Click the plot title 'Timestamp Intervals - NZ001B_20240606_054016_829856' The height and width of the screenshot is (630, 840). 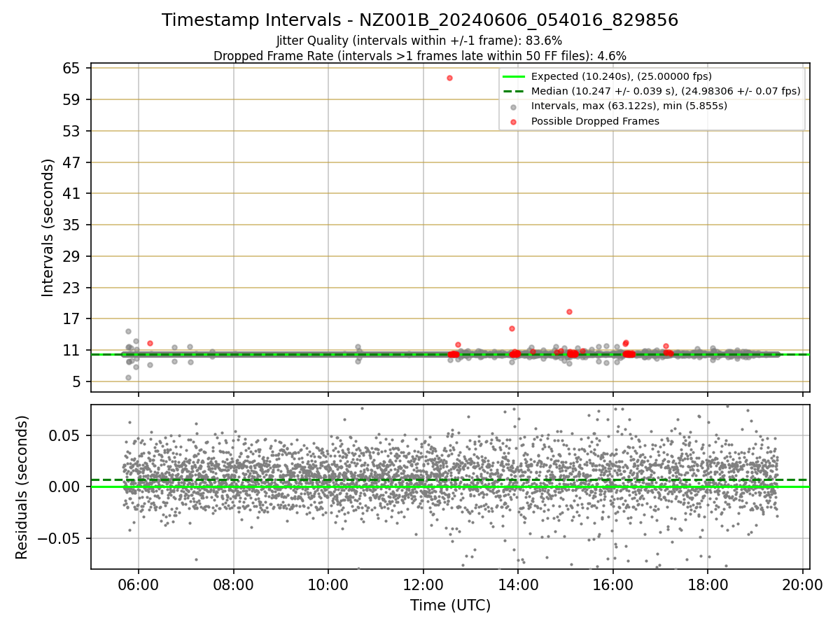(420, 20)
